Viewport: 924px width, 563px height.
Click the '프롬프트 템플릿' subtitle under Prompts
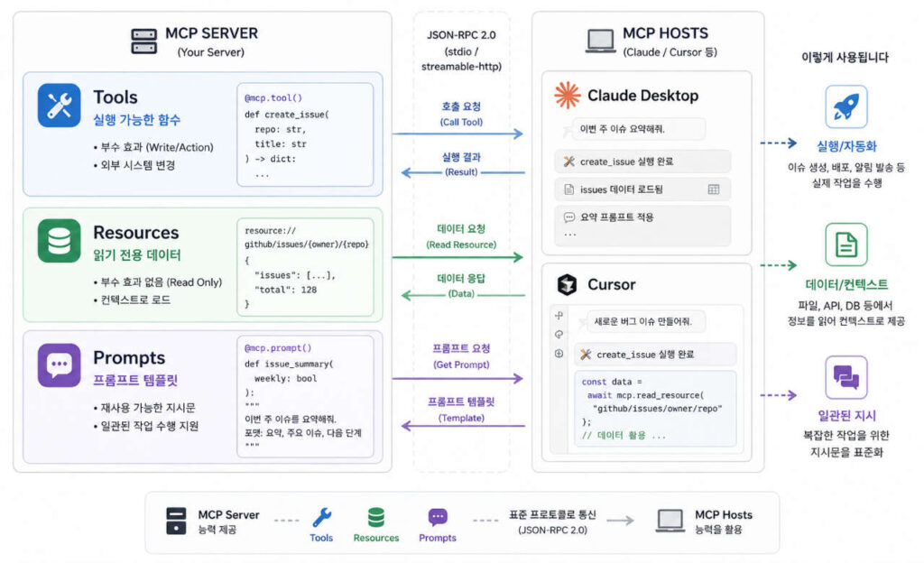[x=135, y=380]
